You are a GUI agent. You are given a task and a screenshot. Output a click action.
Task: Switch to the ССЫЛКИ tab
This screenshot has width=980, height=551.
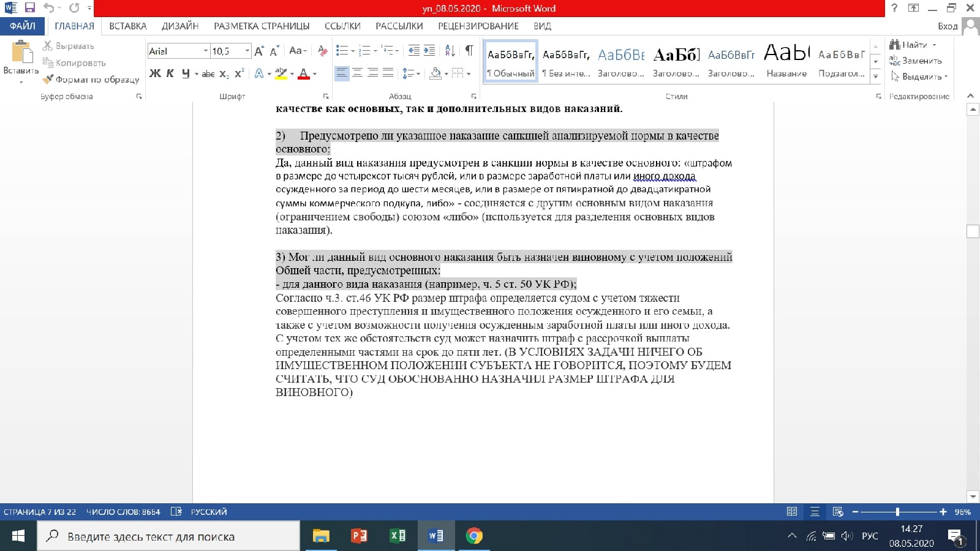pyautogui.click(x=342, y=26)
